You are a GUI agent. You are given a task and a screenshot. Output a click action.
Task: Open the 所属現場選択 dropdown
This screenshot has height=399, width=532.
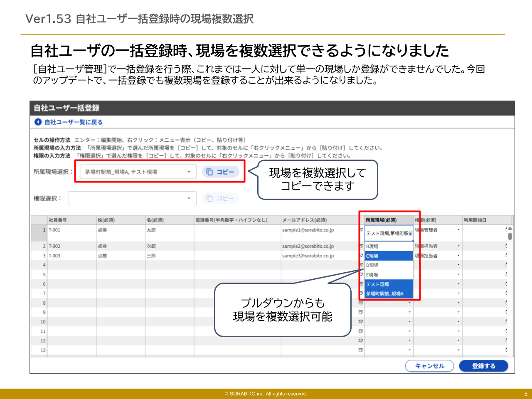189,172
